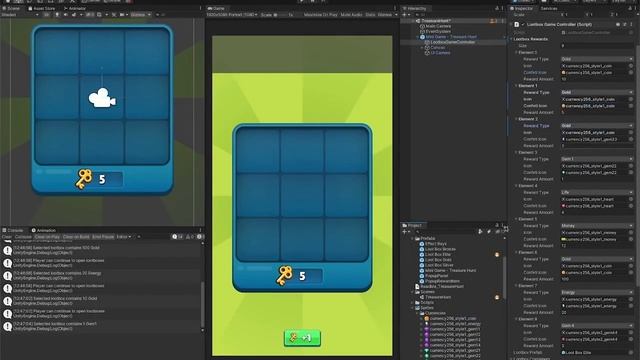Open the Animator tab
Viewport: 640px width, 360px height.
coord(75,8)
